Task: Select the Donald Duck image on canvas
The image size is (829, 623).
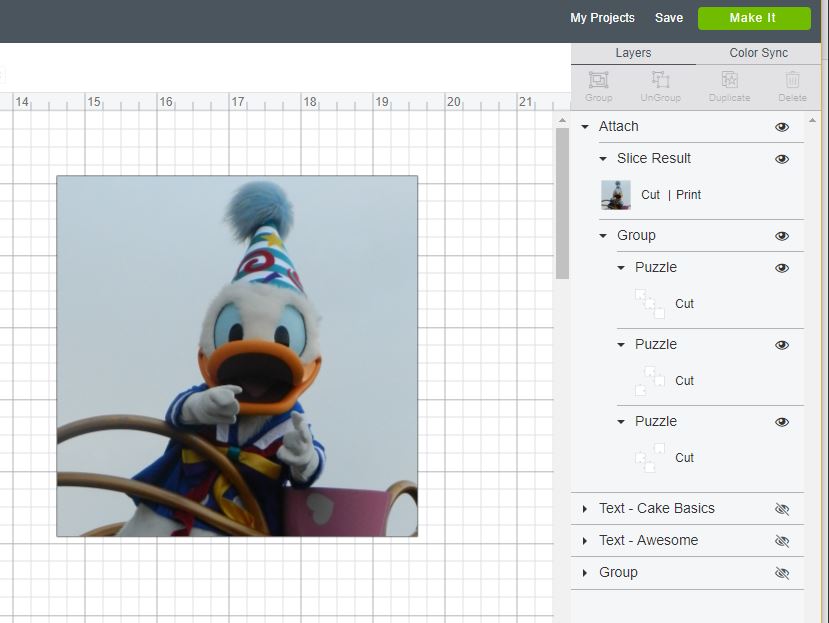Action: pyautogui.click(x=237, y=356)
